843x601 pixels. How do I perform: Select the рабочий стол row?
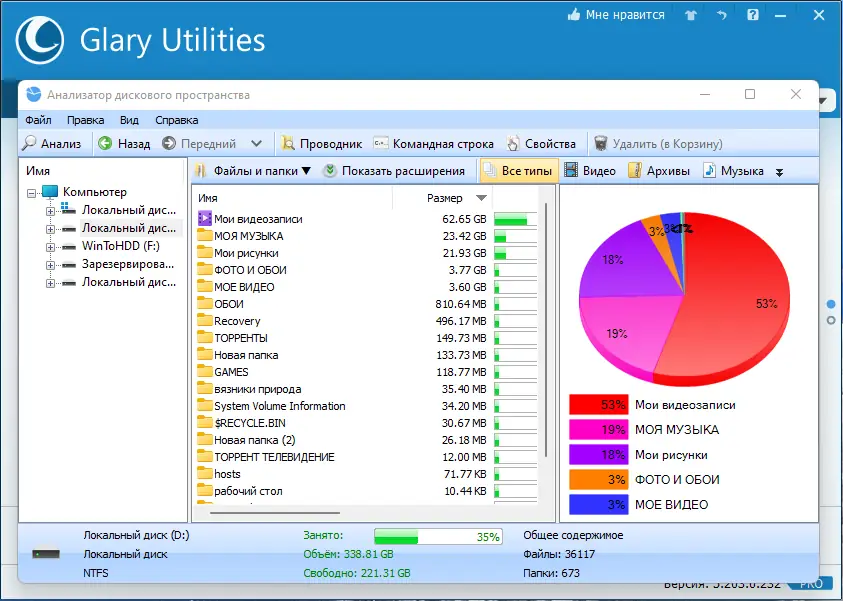367,491
